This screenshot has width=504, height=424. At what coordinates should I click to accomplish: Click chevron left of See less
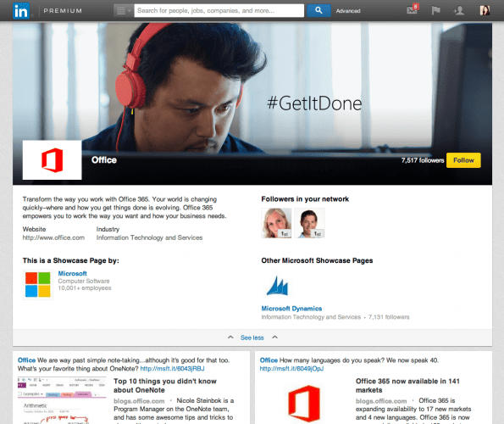[230, 338]
